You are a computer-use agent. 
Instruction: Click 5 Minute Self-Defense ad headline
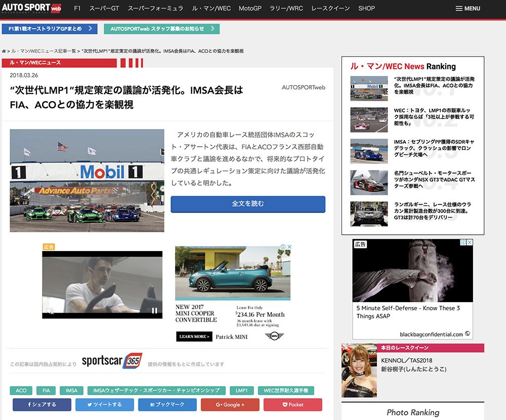coord(408,312)
